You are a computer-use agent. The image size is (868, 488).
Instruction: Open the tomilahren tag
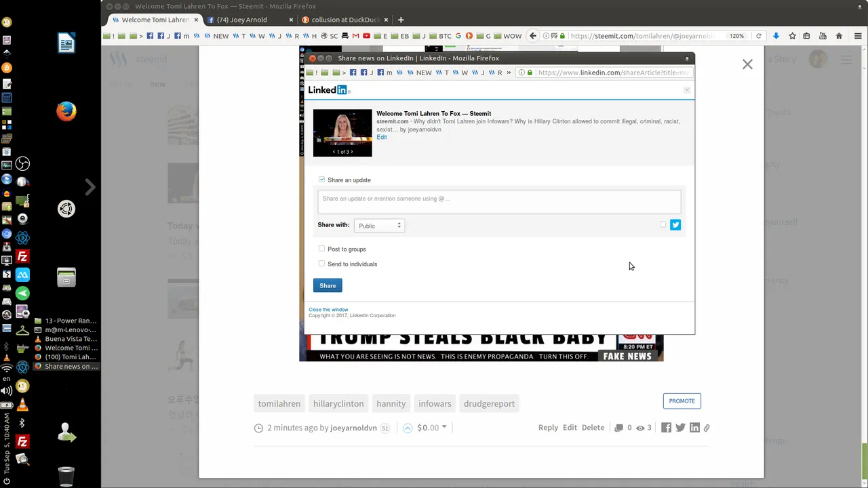click(x=279, y=403)
